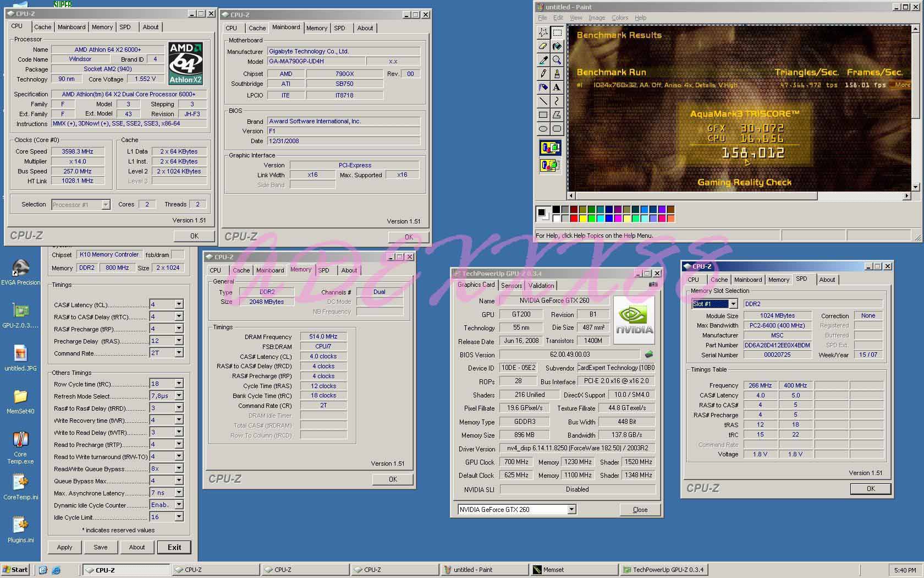This screenshot has height=578, width=924.
Task: Activate the Magnifier tool in Paint
Action: (x=557, y=60)
